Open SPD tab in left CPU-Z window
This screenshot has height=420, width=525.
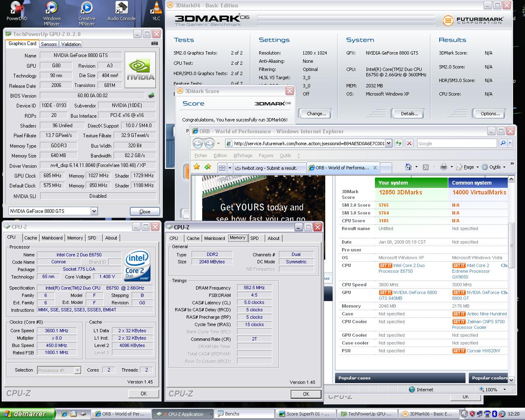coord(92,238)
